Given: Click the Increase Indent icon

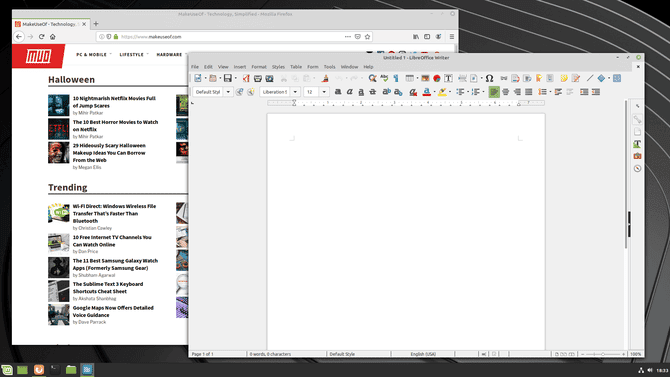Looking at the screenshot, I should [x=584, y=92].
